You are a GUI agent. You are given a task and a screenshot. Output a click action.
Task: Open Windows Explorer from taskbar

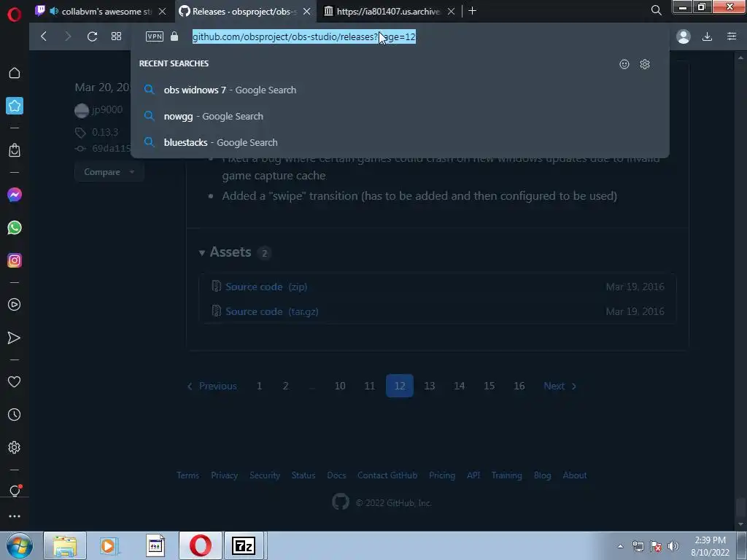(65, 545)
